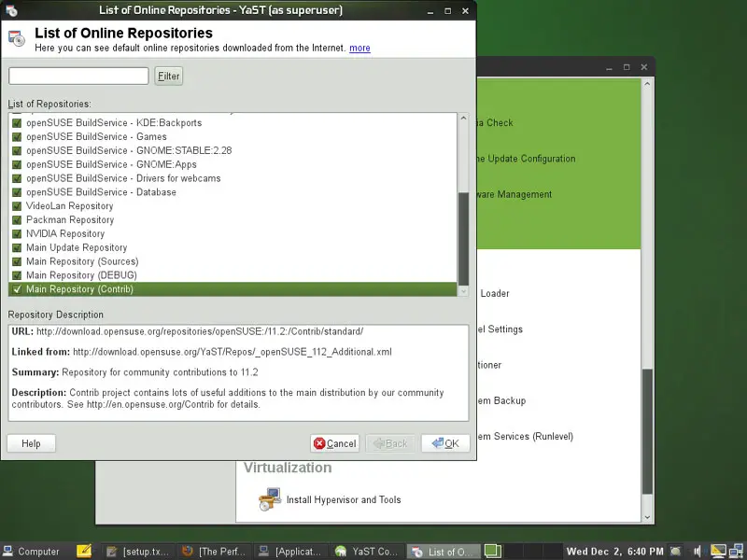Click the repository list scrollbar thumb
Image resolution: width=747 pixels, height=560 pixels.
[x=463, y=239]
